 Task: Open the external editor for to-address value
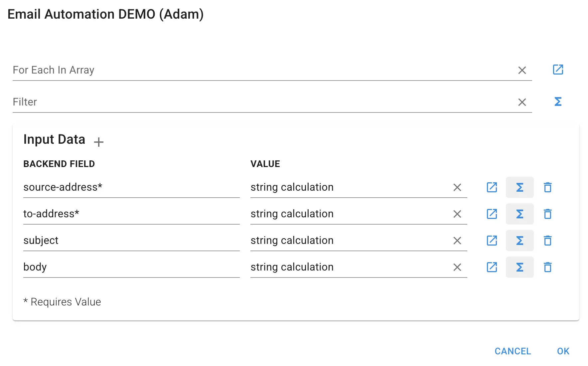(492, 214)
